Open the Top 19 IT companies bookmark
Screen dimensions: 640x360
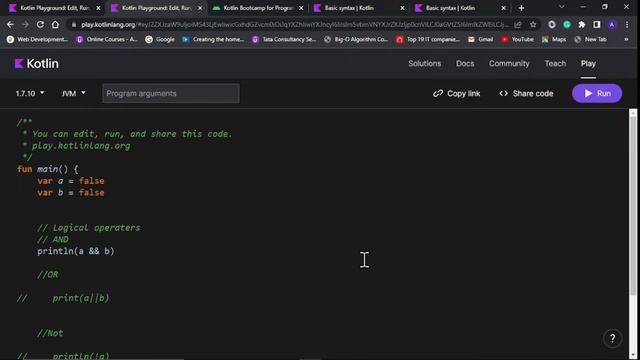[x=428, y=39]
